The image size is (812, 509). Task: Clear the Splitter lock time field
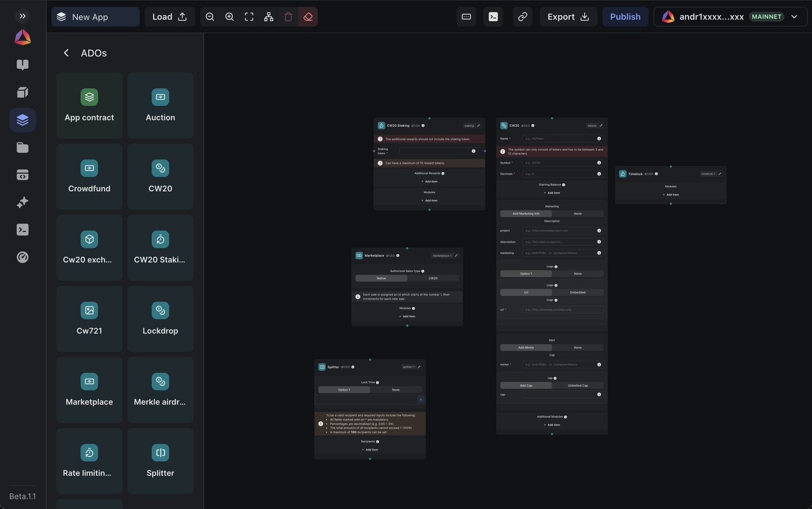click(421, 400)
